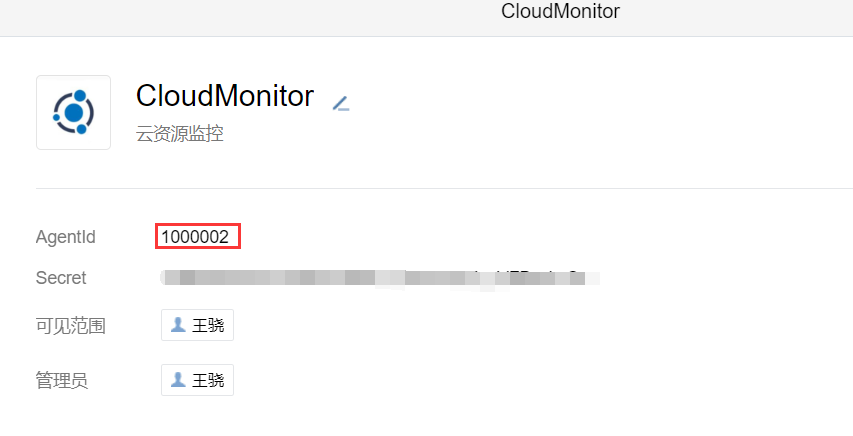Select the person icon in 可见范围 chip

178,325
